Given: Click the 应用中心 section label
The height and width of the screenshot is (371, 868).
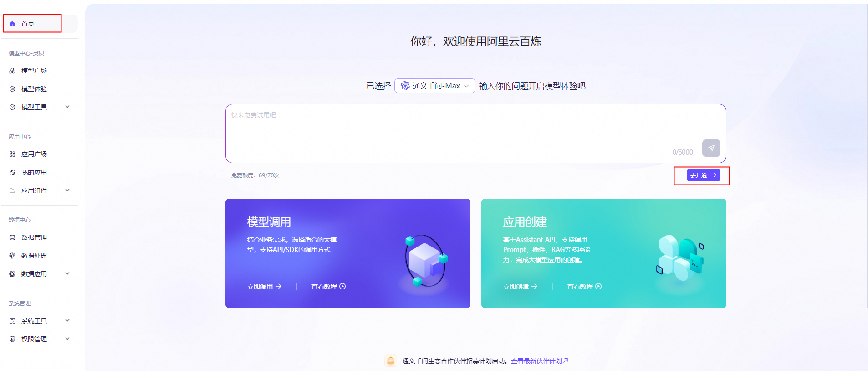Looking at the screenshot, I should click(20, 137).
